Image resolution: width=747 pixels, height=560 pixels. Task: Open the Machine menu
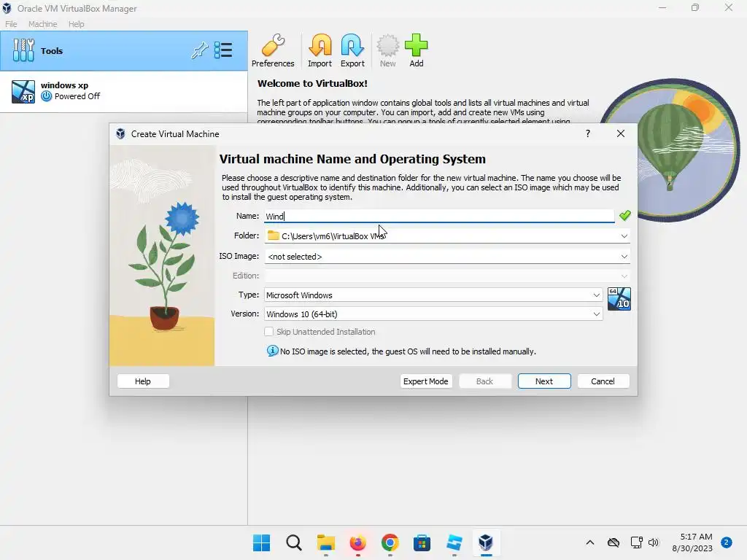[42, 24]
